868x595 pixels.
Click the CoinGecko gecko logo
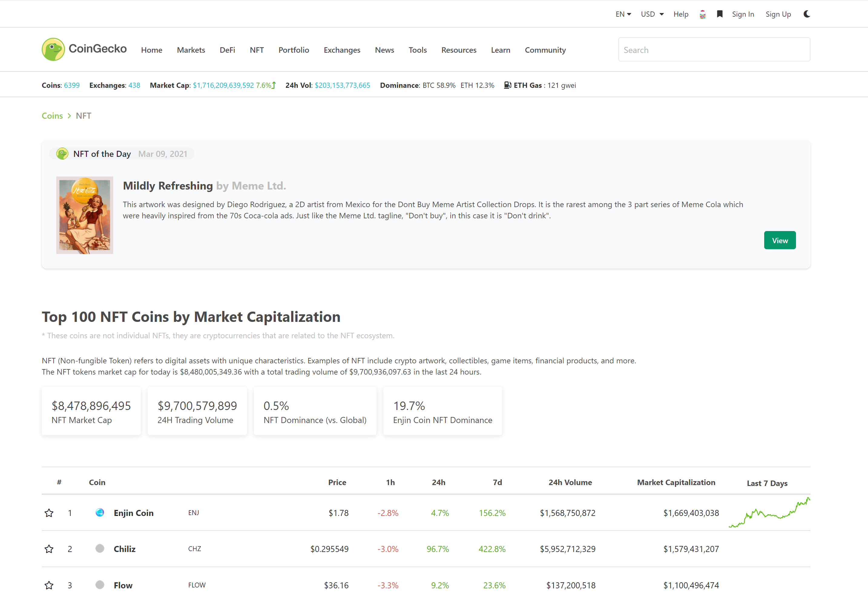coord(53,49)
